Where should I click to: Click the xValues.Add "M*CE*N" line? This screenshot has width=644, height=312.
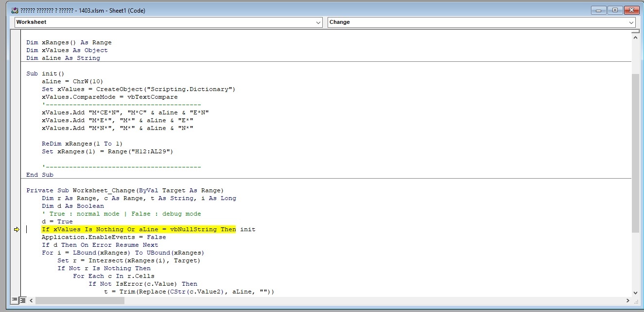point(125,112)
